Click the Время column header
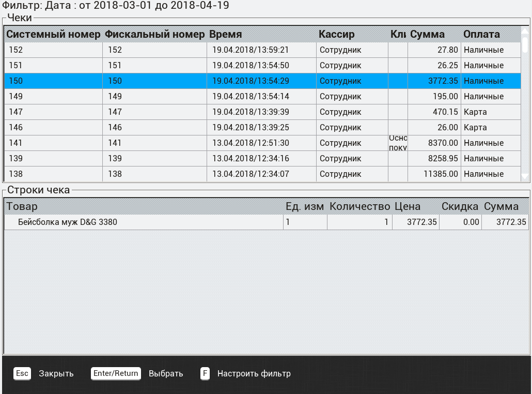The image size is (532, 394). pyautogui.click(x=261, y=34)
